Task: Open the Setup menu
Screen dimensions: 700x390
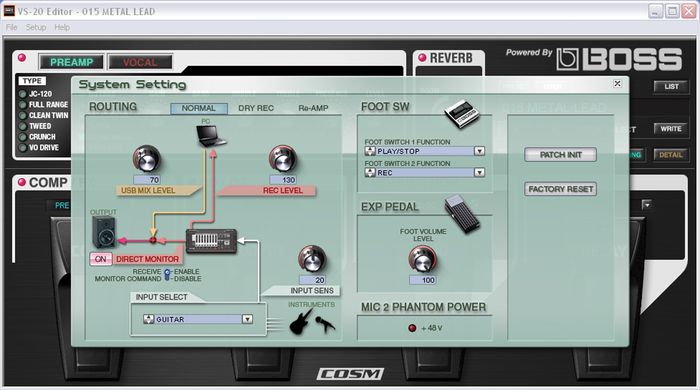Action: pyautogui.click(x=36, y=27)
